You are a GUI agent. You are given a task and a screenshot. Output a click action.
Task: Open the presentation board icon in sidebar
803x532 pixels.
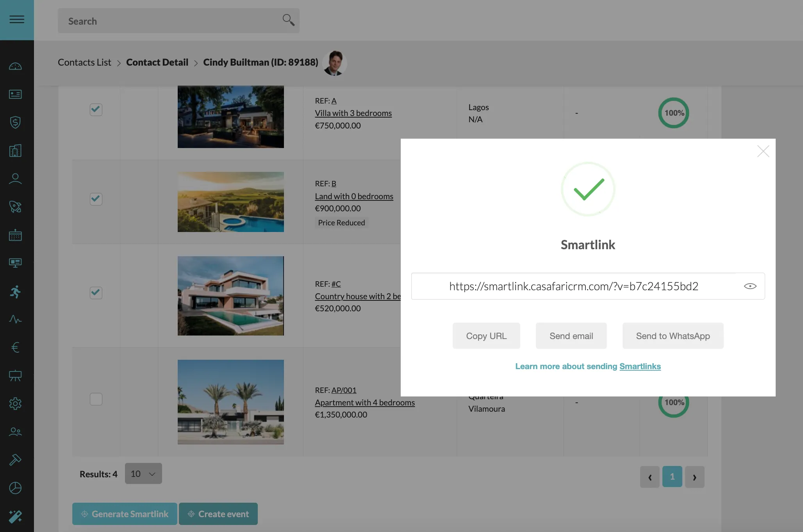[15, 375]
